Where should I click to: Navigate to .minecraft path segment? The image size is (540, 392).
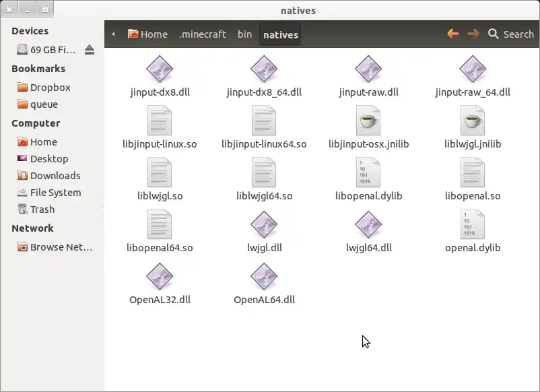[202, 34]
